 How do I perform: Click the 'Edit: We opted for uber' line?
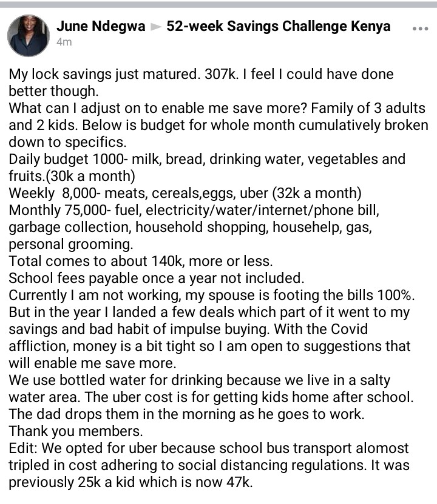209,448
